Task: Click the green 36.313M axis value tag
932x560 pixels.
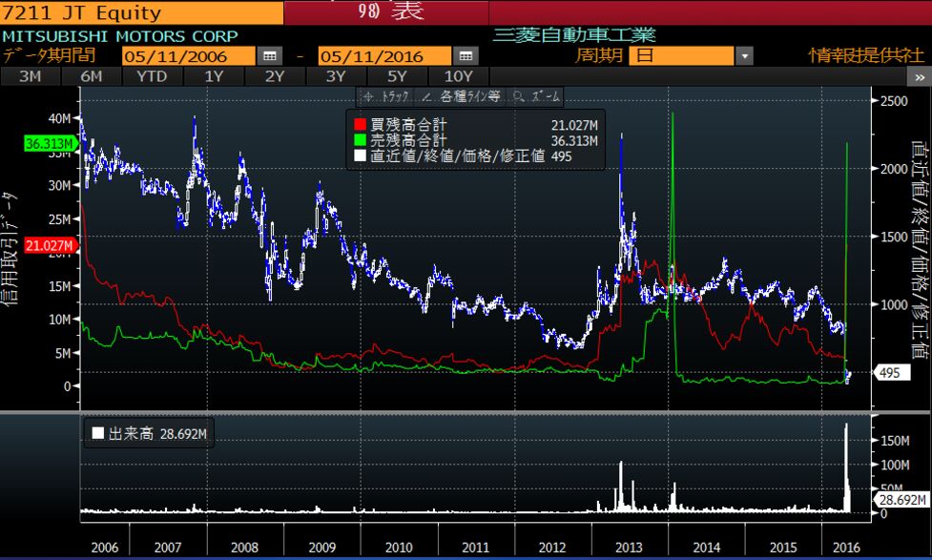Action: tap(50, 143)
